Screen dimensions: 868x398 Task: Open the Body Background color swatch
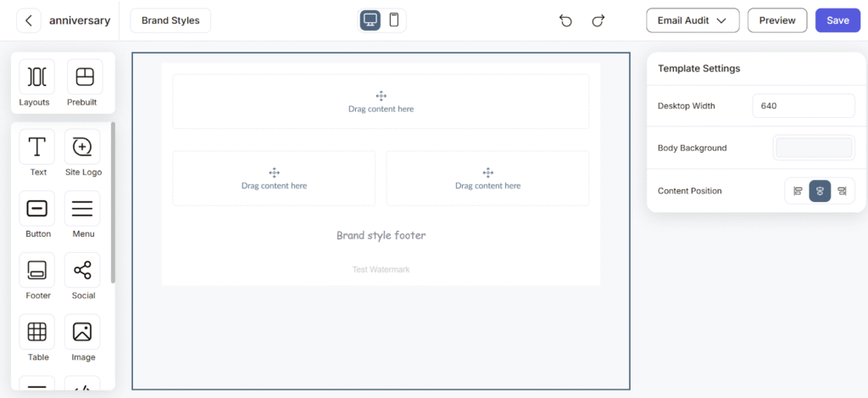click(x=814, y=148)
